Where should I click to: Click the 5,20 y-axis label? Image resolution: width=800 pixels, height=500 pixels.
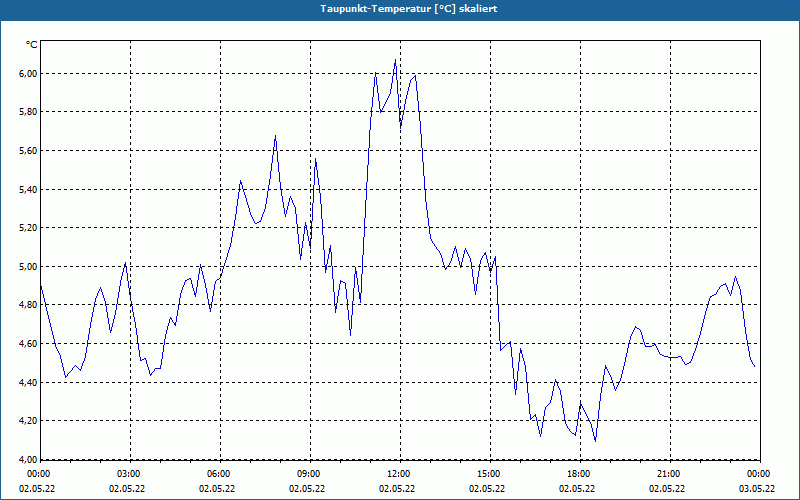(x=28, y=228)
